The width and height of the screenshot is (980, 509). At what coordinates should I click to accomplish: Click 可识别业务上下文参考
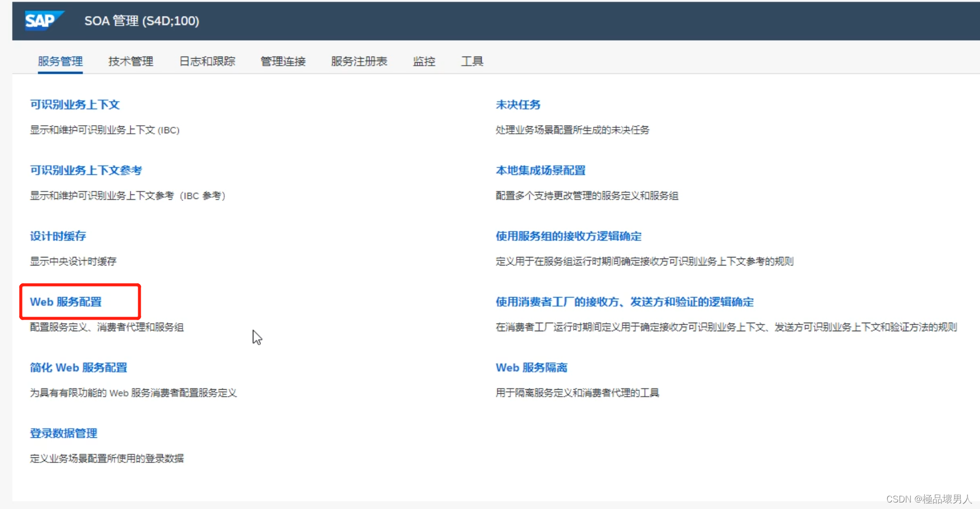(85, 170)
